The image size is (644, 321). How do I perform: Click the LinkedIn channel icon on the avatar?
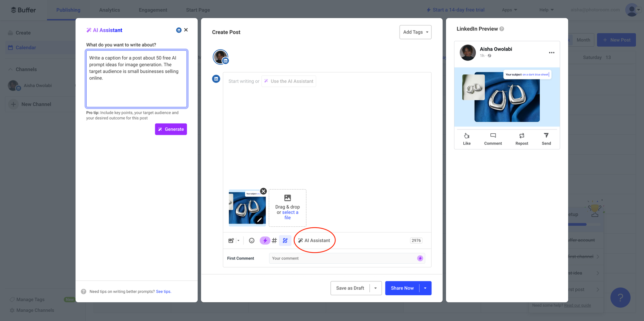(225, 61)
